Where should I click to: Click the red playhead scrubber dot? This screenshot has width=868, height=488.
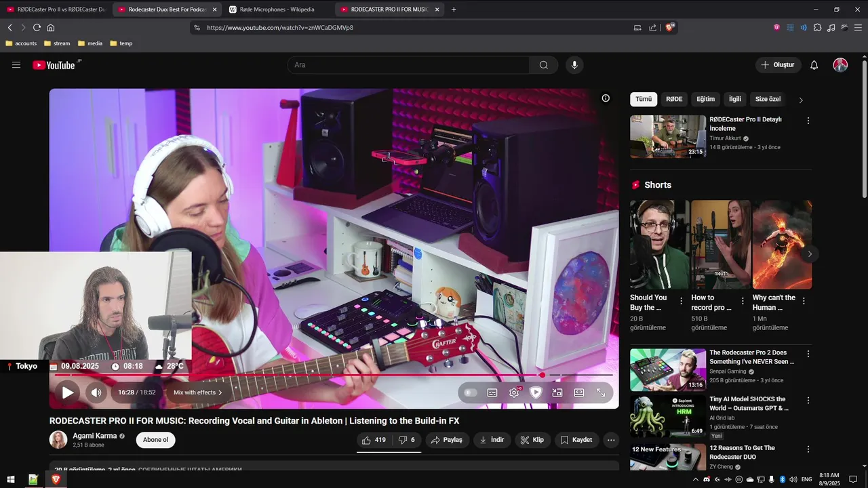542,375
